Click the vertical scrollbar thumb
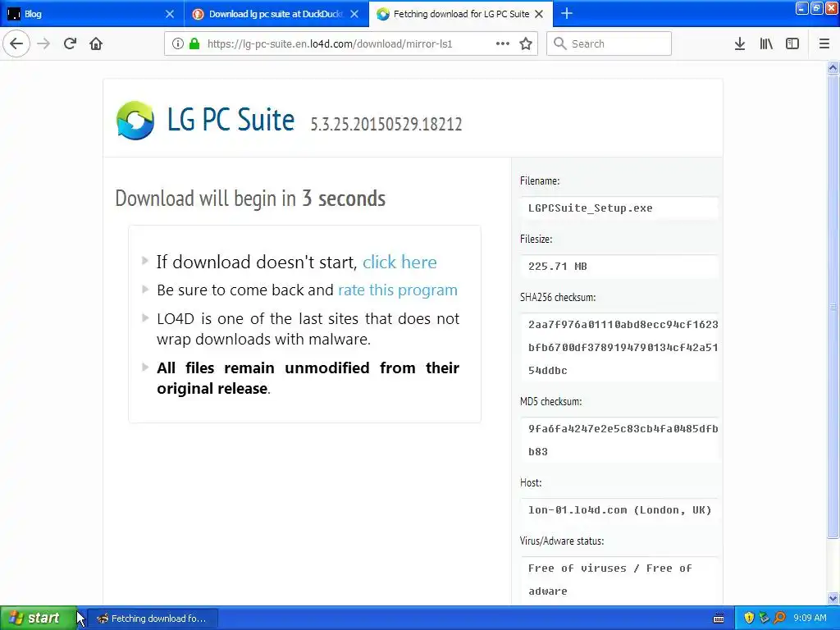840x630 pixels. [x=833, y=307]
